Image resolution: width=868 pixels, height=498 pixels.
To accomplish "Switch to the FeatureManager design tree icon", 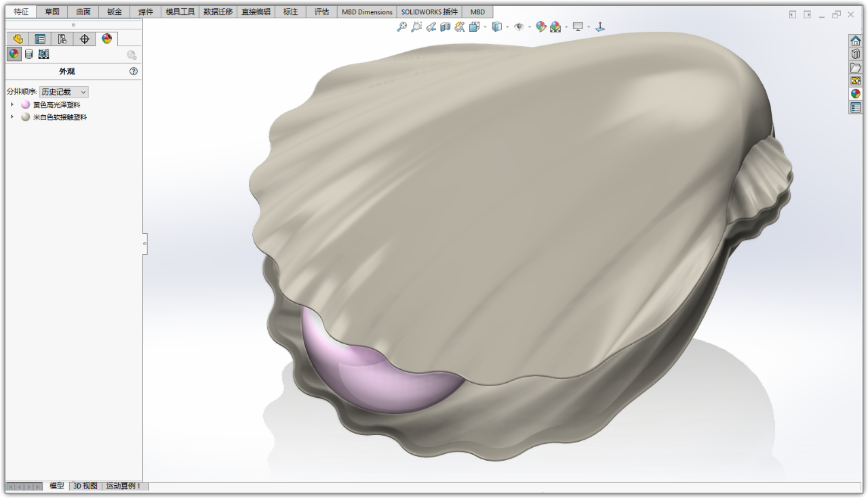I will (x=18, y=39).
